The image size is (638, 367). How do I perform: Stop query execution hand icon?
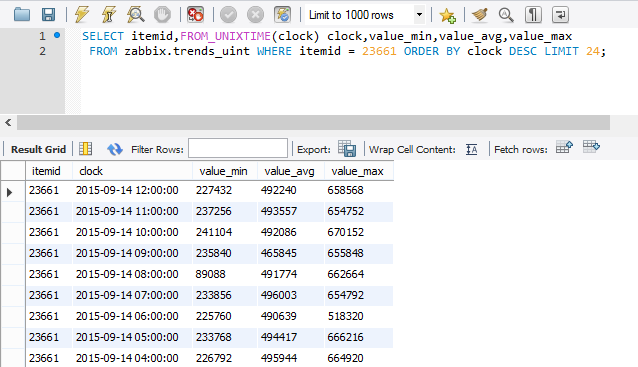162,15
